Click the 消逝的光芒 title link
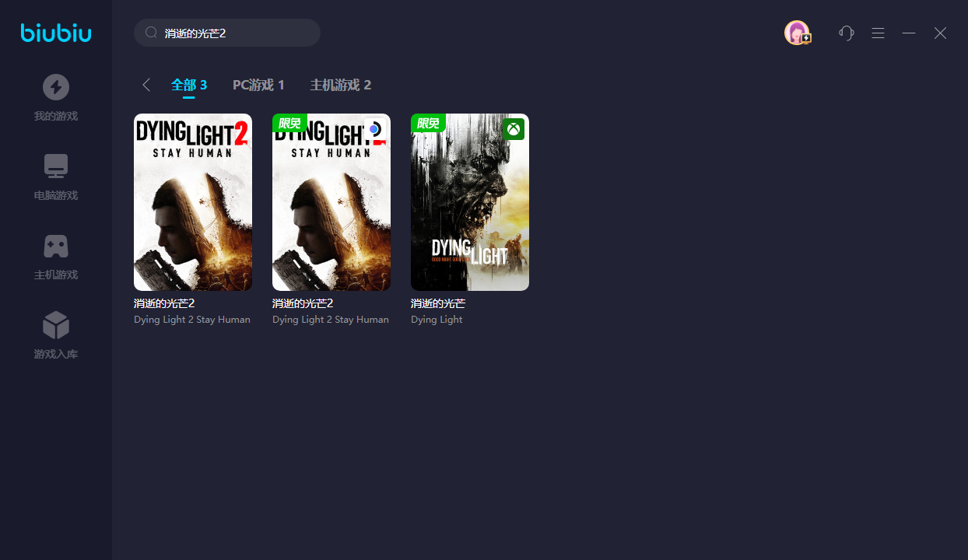This screenshot has width=968, height=560. [438, 303]
